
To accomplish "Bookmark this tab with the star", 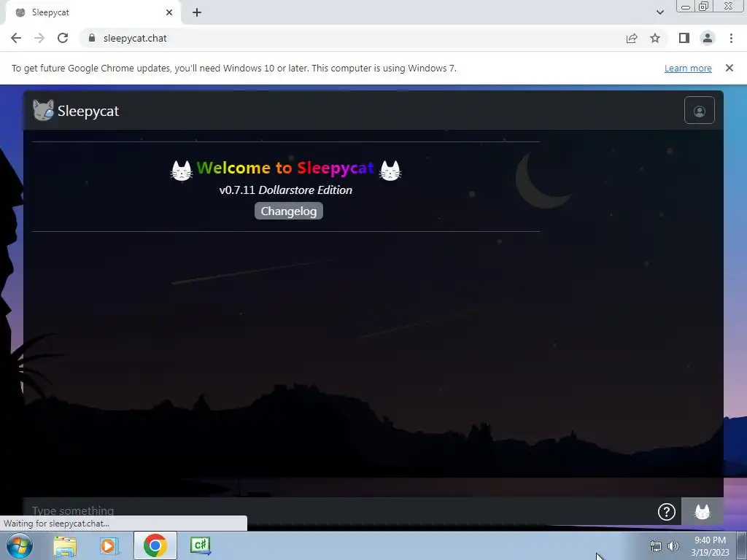I will (x=655, y=38).
